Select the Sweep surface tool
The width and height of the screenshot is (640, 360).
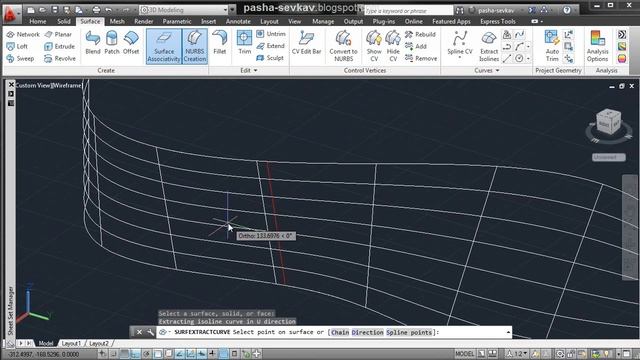coord(20,58)
